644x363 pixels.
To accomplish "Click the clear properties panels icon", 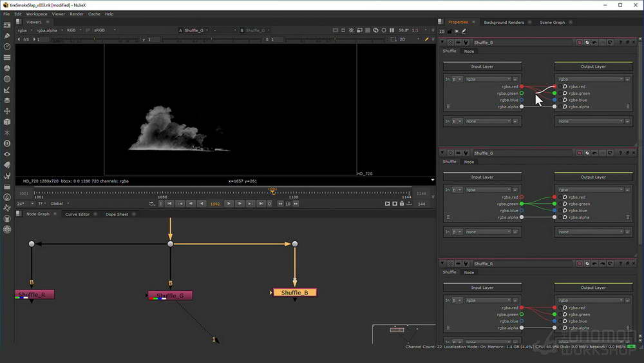I will click(457, 31).
